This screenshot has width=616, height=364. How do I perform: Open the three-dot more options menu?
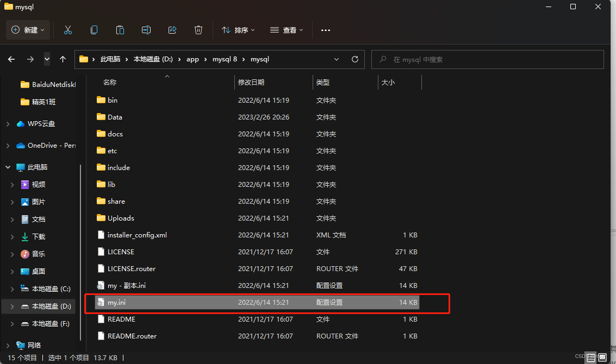325,30
